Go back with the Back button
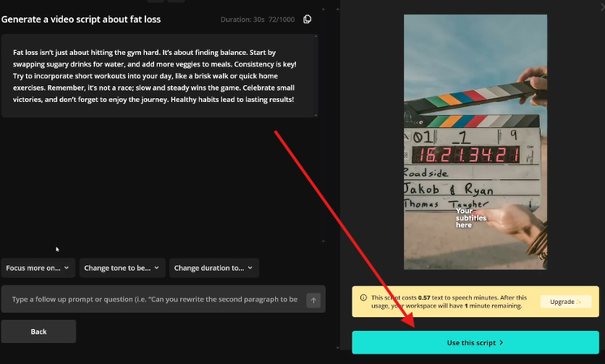Image resolution: width=605 pixels, height=364 pixels. tap(39, 332)
